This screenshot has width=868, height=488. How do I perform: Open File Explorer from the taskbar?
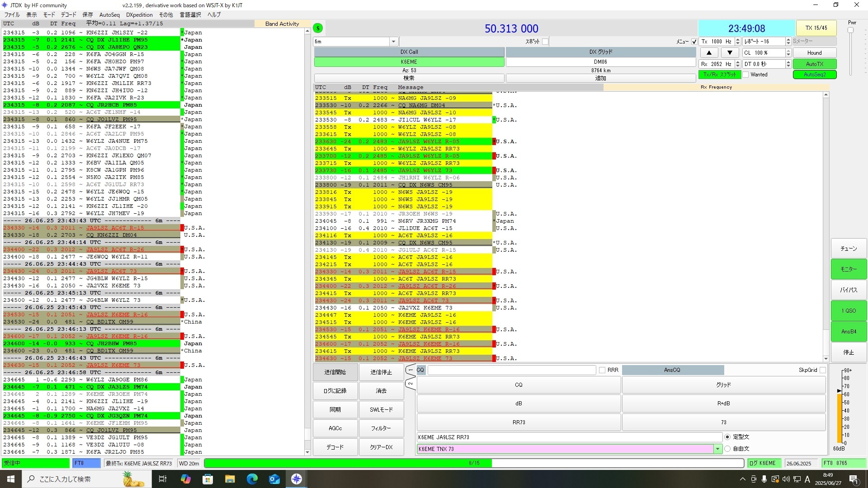(230, 479)
